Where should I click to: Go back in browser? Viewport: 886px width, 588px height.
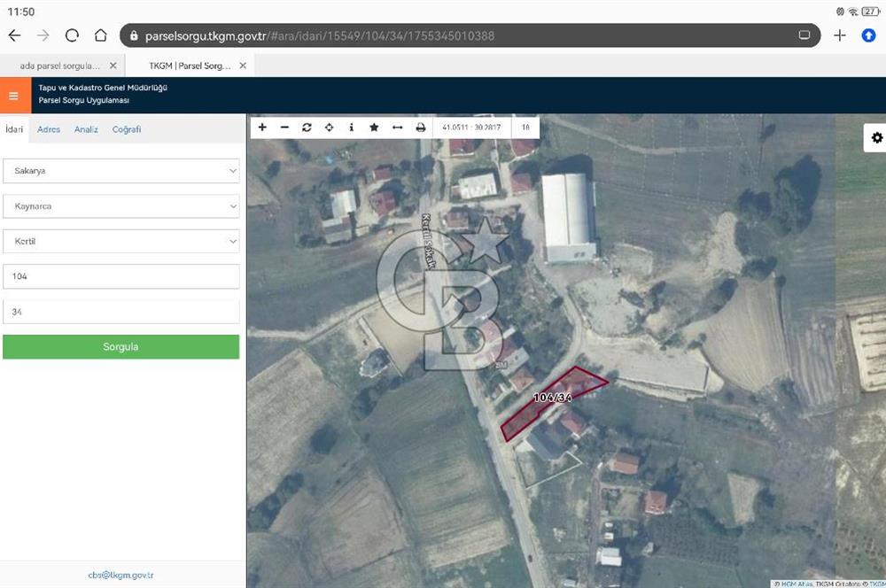tap(15, 35)
